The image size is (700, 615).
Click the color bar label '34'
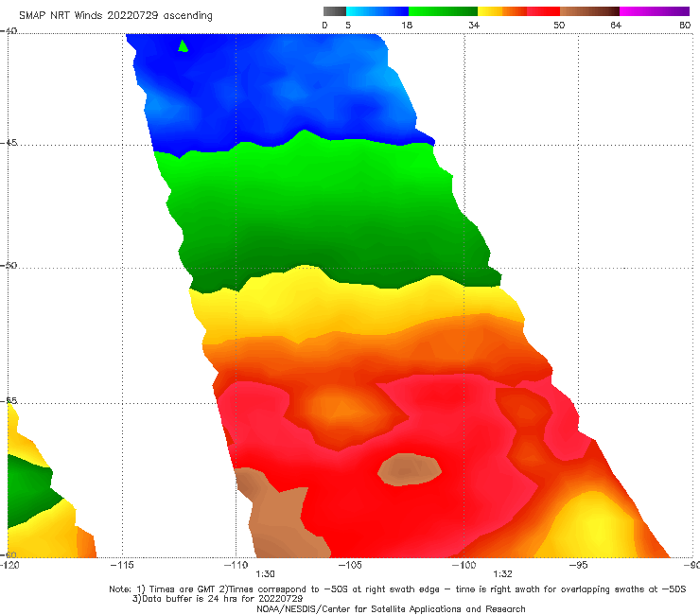click(474, 26)
